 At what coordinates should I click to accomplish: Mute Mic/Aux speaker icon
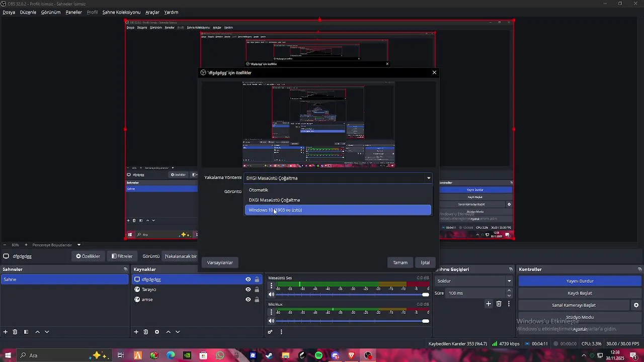(272, 321)
